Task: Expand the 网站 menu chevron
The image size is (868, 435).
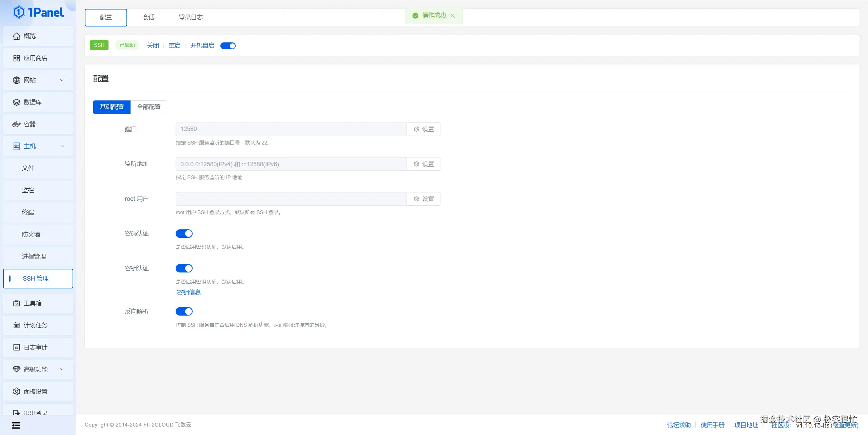Action: click(62, 80)
